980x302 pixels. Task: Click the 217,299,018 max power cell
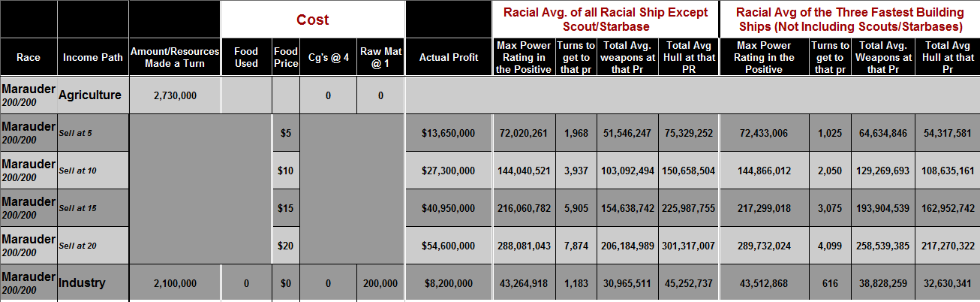(764, 208)
